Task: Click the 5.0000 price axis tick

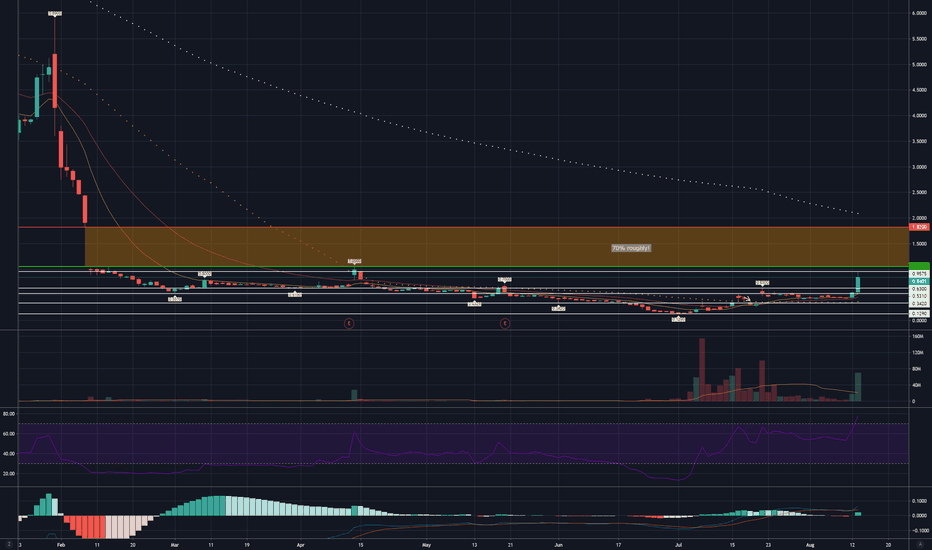Action: click(920, 64)
